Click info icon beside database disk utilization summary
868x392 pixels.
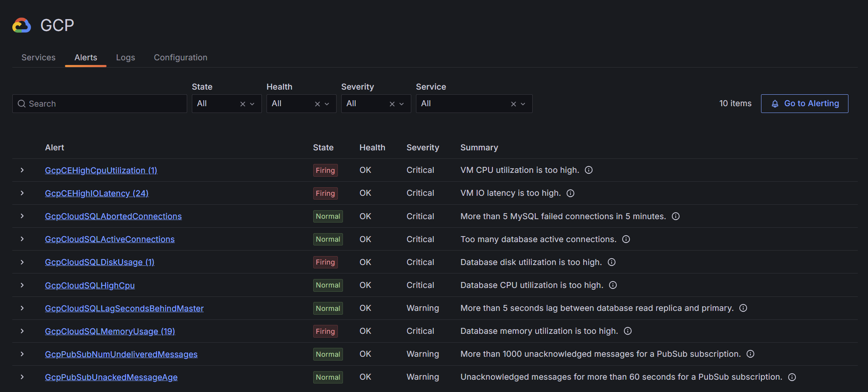[x=612, y=262]
